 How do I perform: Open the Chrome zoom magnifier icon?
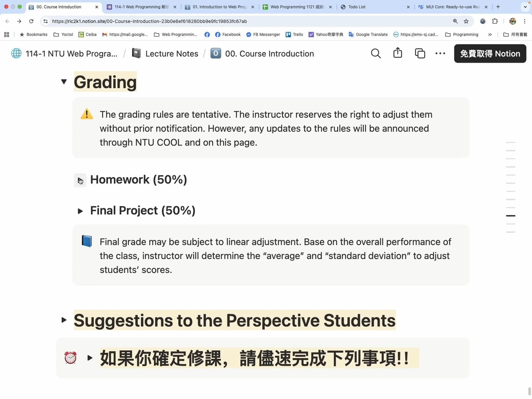click(x=455, y=21)
